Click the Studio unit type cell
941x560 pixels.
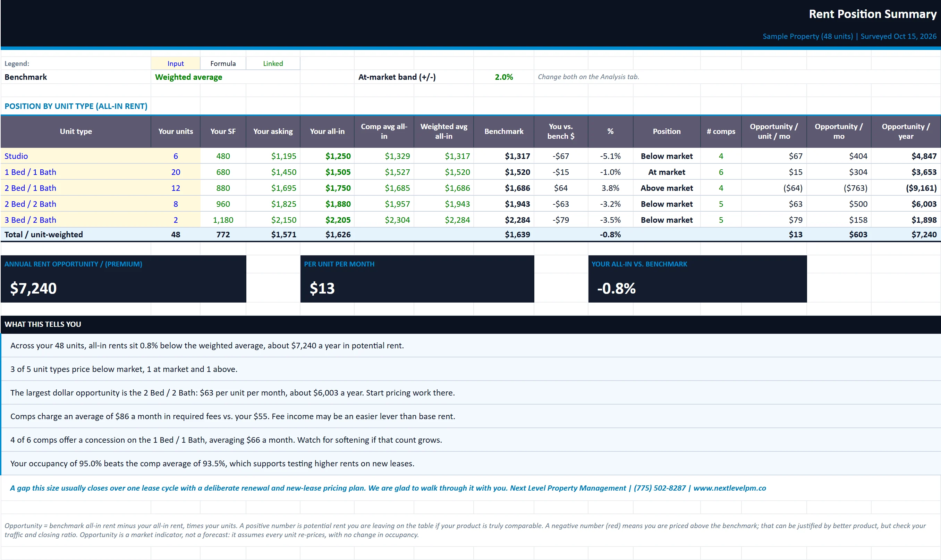[75, 156]
